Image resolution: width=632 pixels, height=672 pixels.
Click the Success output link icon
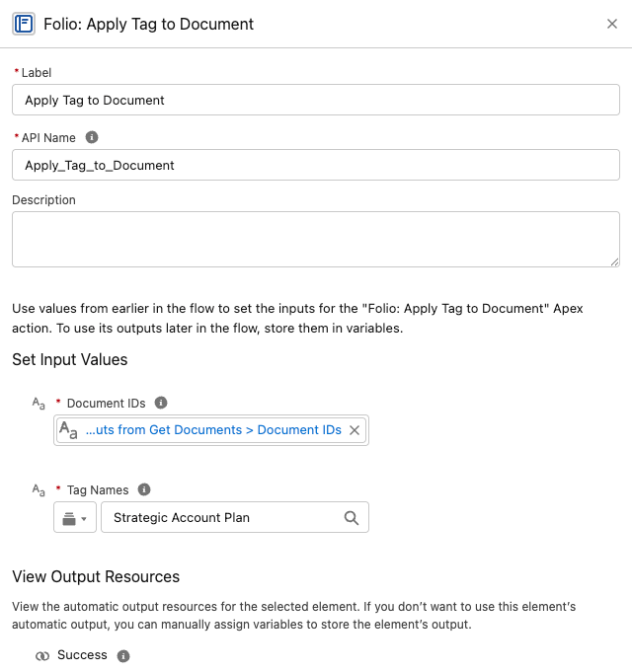click(x=42, y=655)
